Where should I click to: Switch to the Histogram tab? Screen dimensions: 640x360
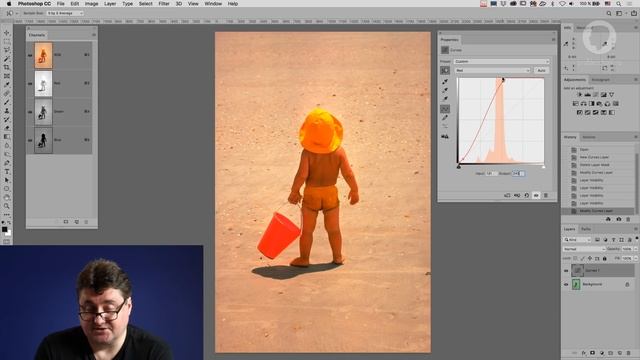tap(600, 80)
